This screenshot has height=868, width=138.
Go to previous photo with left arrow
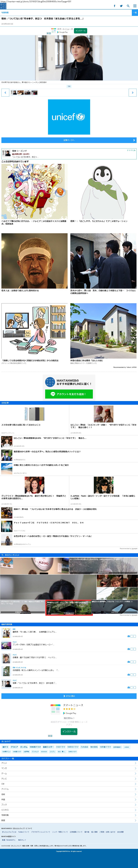click(5, 92)
